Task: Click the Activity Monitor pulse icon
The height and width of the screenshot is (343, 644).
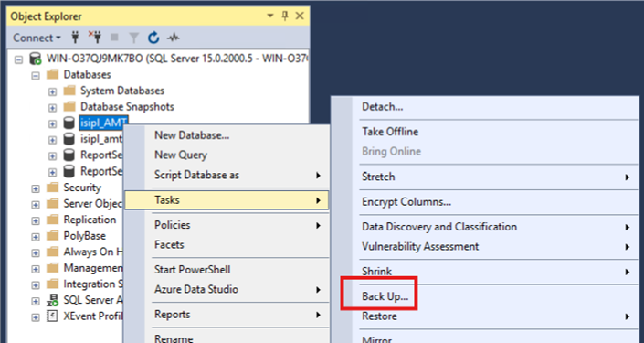Action: tap(173, 38)
